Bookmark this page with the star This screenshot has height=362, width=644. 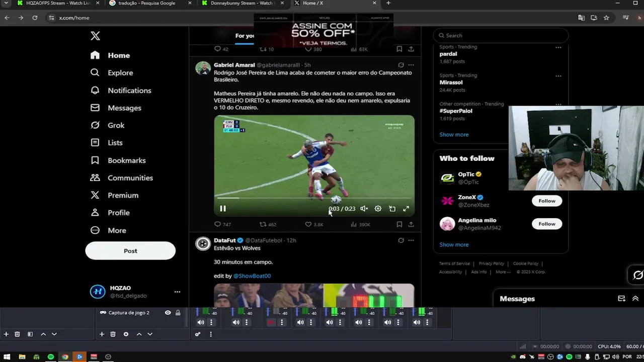[606, 18]
